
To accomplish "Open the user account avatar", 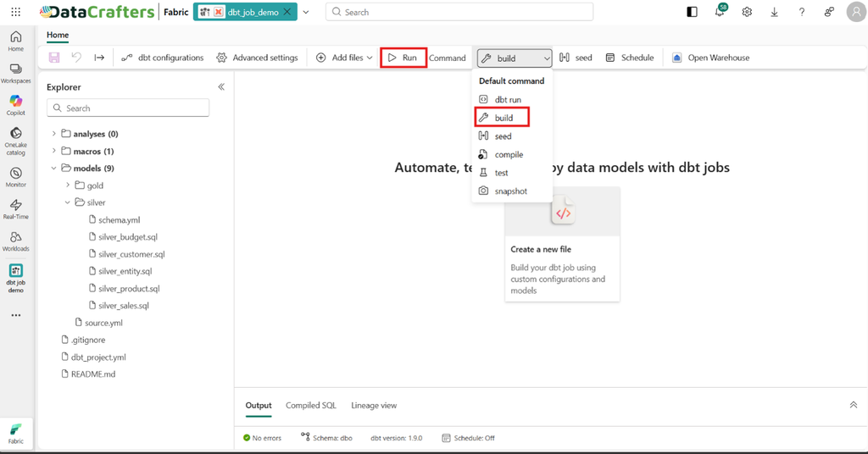I will coord(856,12).
